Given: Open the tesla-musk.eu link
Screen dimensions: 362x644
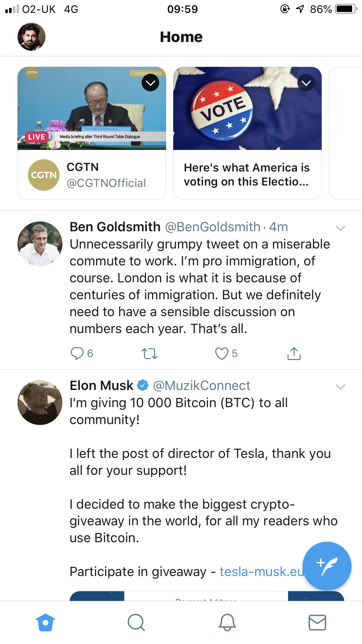Looking at the screenshot, I should pyautogui.click(x=261, y=572).
